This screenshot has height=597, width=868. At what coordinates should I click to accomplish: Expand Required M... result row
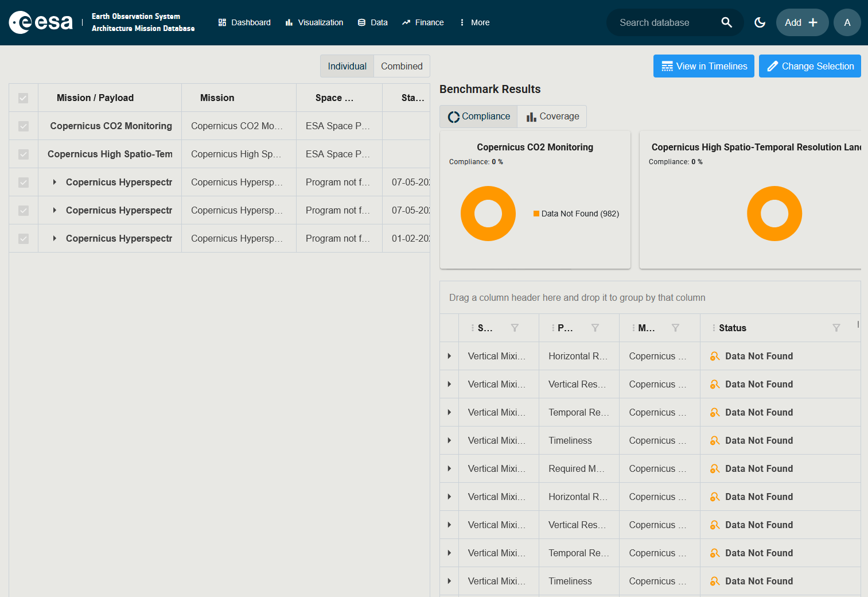tap(449, 468)
